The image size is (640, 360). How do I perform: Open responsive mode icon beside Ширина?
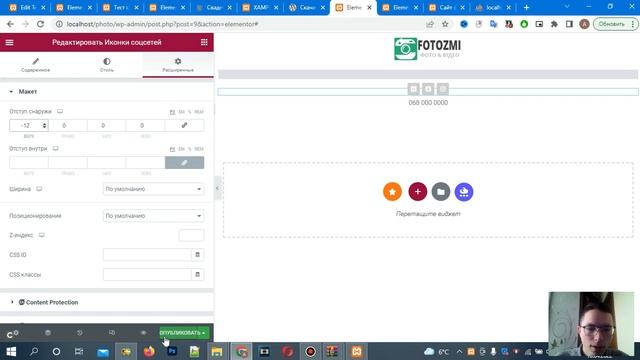pos(39,189)
